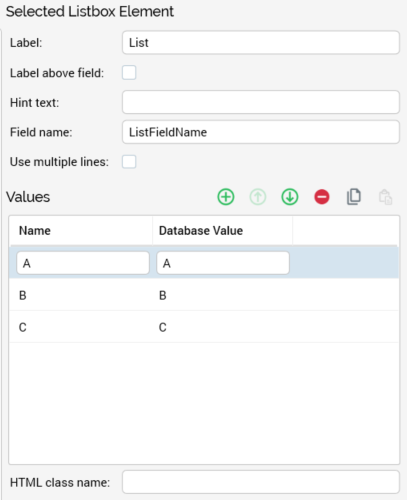The height and width of the screenshot is (500, 407).
Task: Remove selected value with red minus icon
Action: (x=322, y=197)
